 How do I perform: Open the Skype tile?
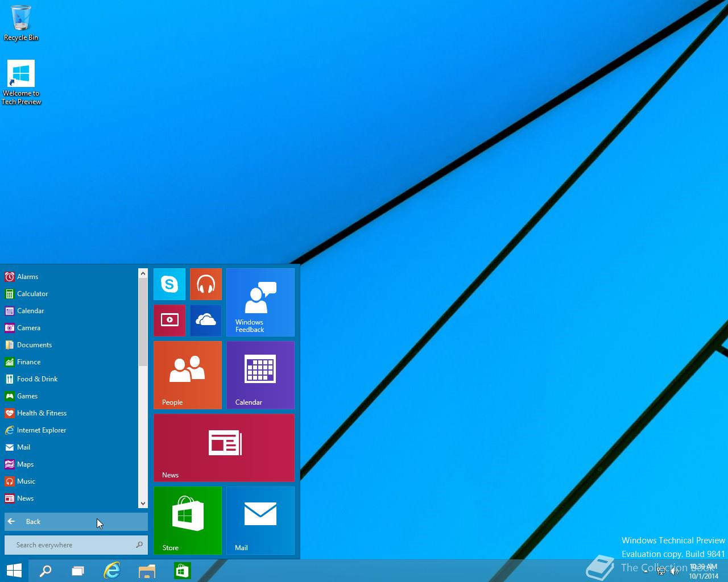pyautogui.click(x=169, y=284)
